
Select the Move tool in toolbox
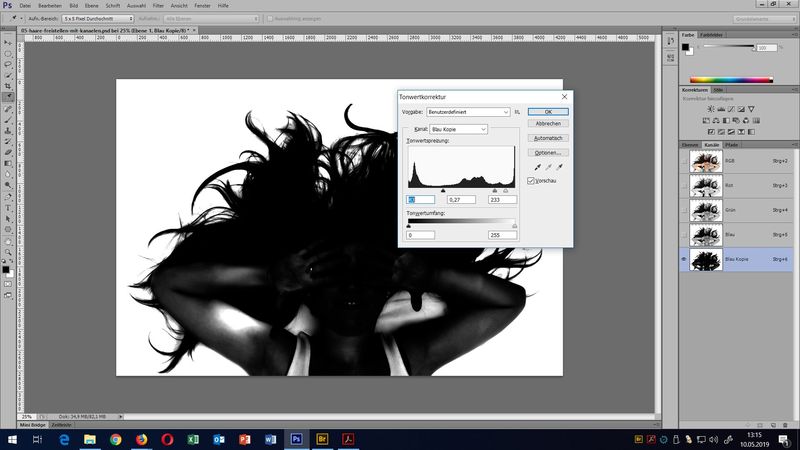tap(8, 42)
